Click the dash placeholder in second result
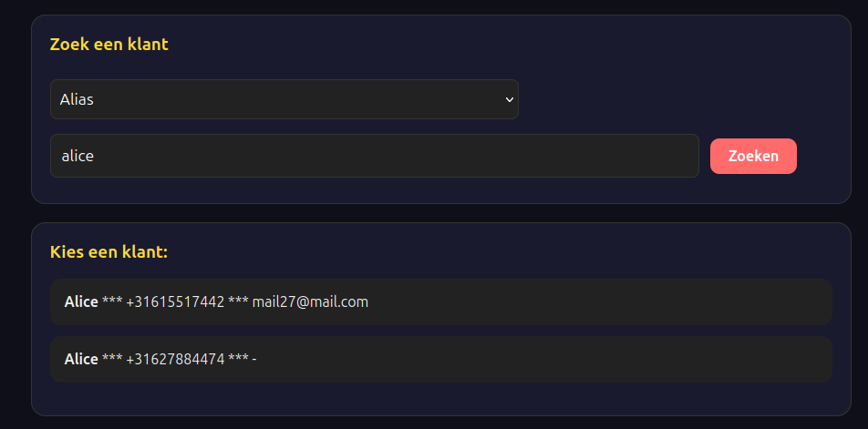Image resolution: width=868 pixels, height=429 pixels. click(x=253, y=360)
